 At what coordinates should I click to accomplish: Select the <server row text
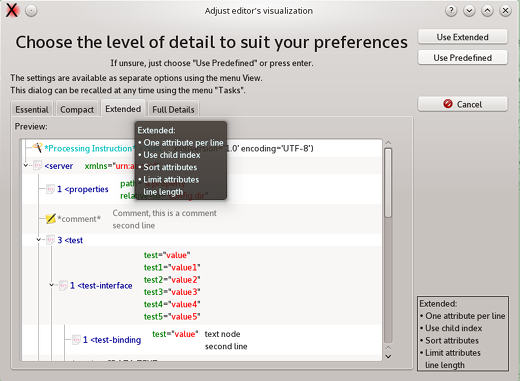pos(59,166)
